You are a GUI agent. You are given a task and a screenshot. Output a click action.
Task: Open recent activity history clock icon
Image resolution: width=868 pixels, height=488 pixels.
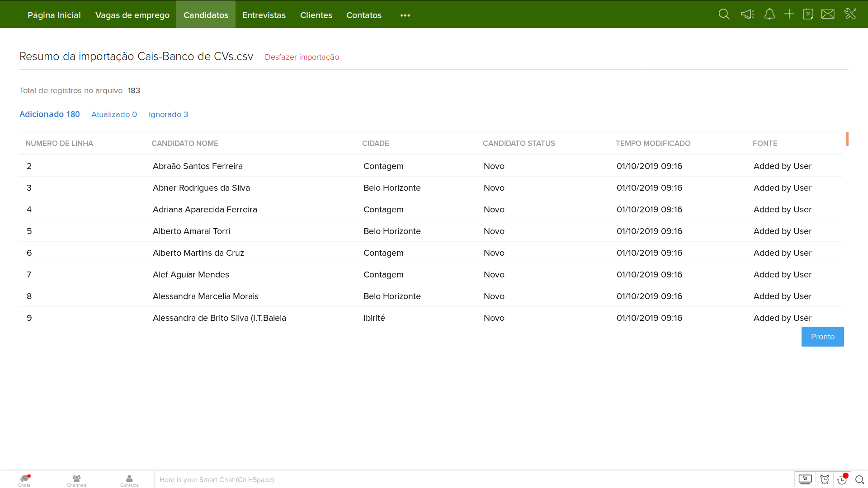(x=842, y=479)
